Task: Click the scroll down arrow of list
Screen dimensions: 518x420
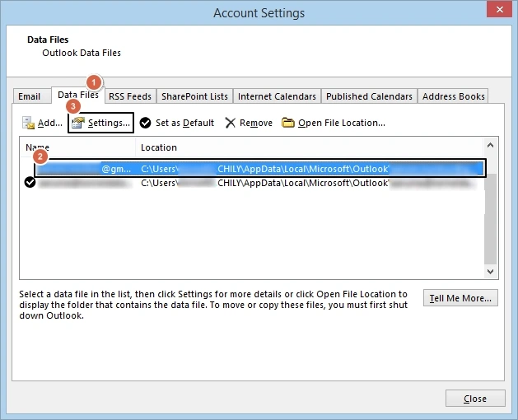Action: [491, 271]
